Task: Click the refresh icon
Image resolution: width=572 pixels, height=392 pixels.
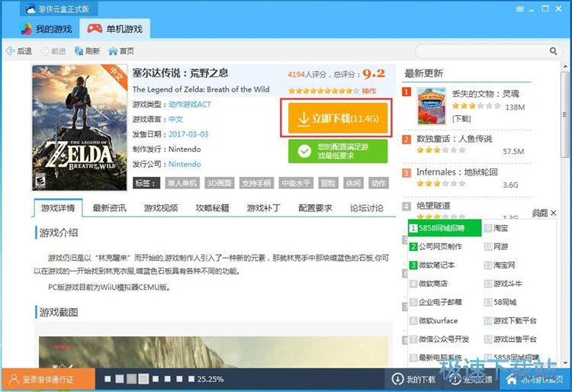Action: 79,51
